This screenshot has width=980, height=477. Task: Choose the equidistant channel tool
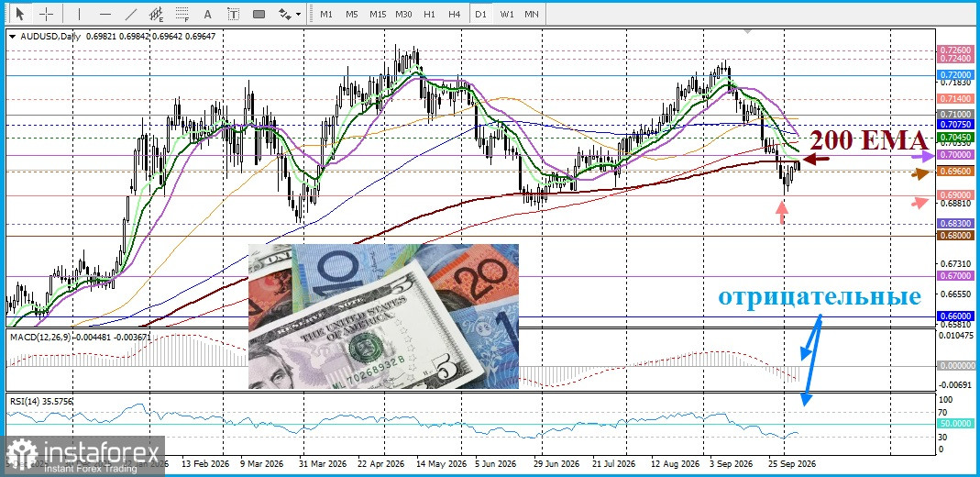tap(157, 13)
